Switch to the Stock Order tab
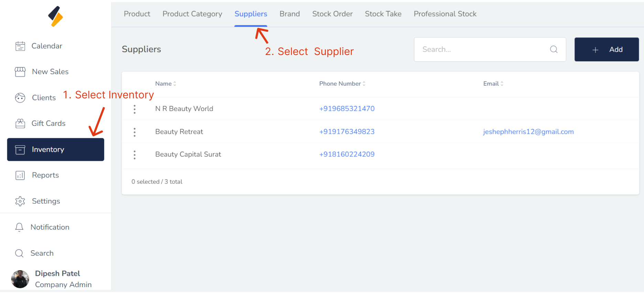This screenshot has width=644, height=294. [x=332, y=14]
